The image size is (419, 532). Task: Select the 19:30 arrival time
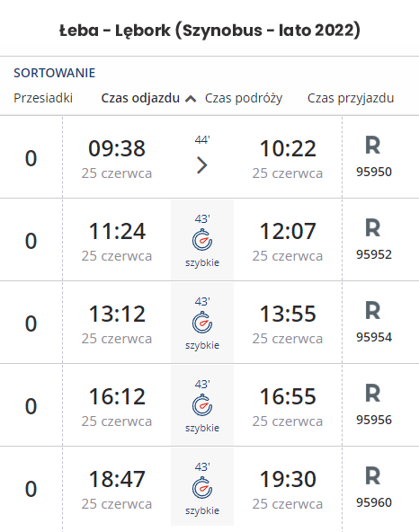click(288, 479)
